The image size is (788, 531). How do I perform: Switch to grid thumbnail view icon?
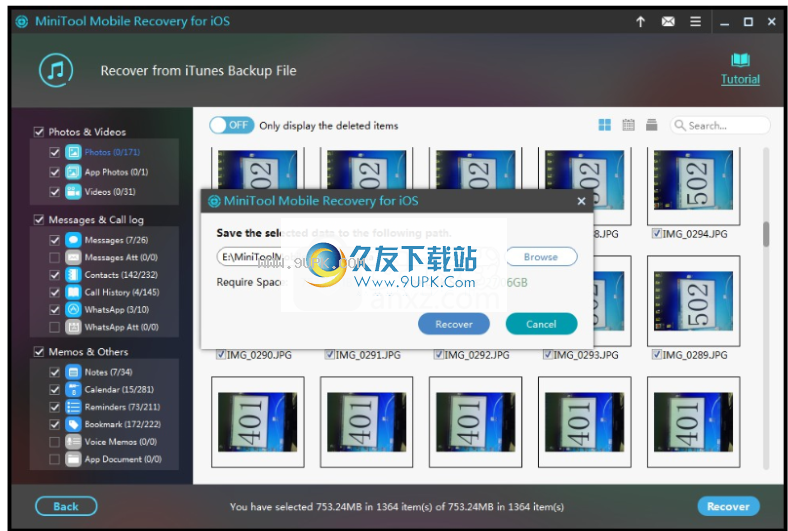(x=605, y=125)
